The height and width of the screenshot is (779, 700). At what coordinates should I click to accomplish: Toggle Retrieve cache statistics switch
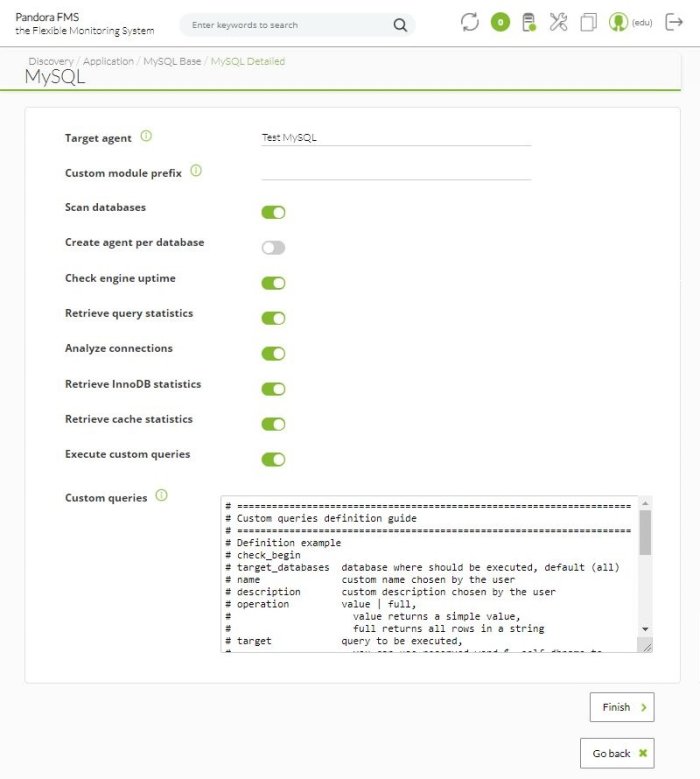(273, 424)
